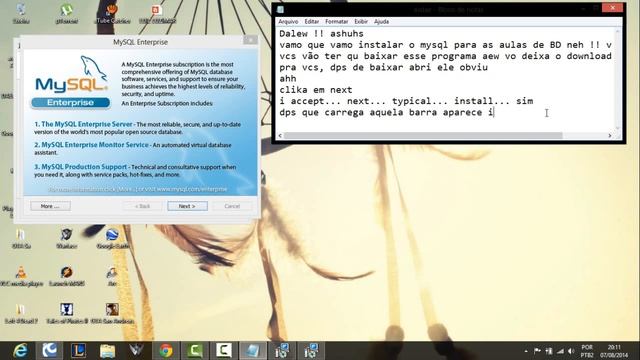Select the red desktop icon near aTube Catcher
This screenshot has width=640, height=360.
tap(157, 13)
